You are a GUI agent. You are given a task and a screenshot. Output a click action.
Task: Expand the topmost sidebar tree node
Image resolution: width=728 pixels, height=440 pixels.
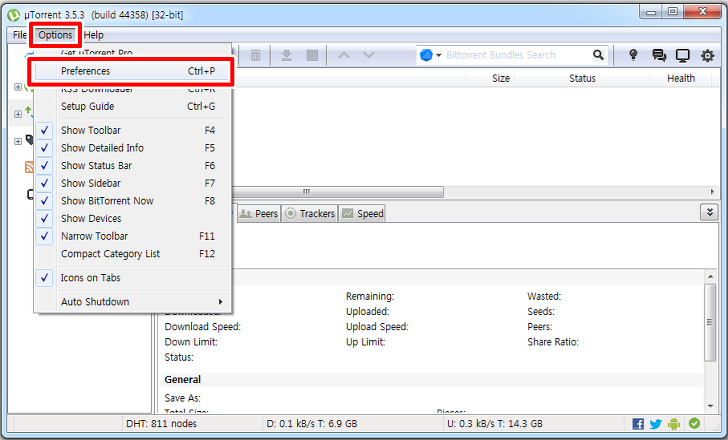(x=18, y=87)
